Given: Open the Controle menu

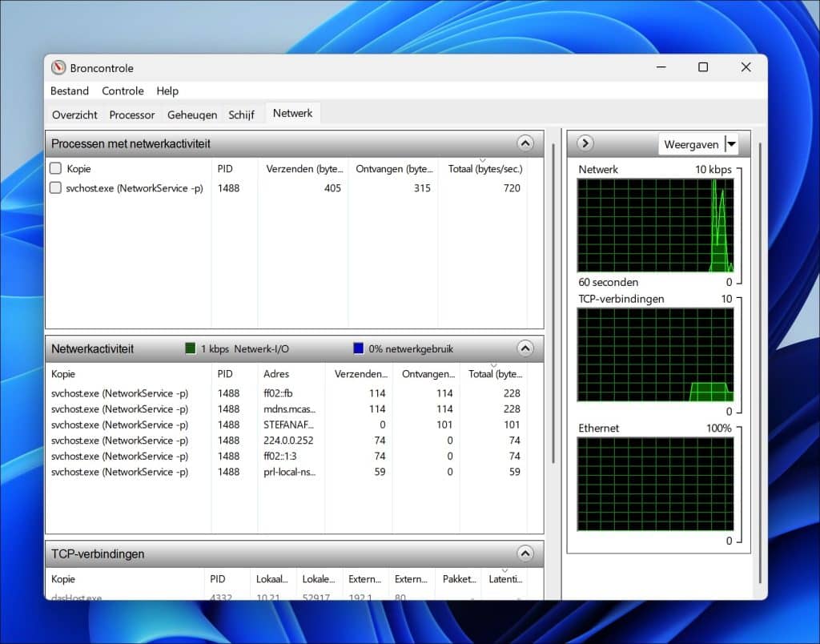Looking at the screenshot, I should [123, 91].
